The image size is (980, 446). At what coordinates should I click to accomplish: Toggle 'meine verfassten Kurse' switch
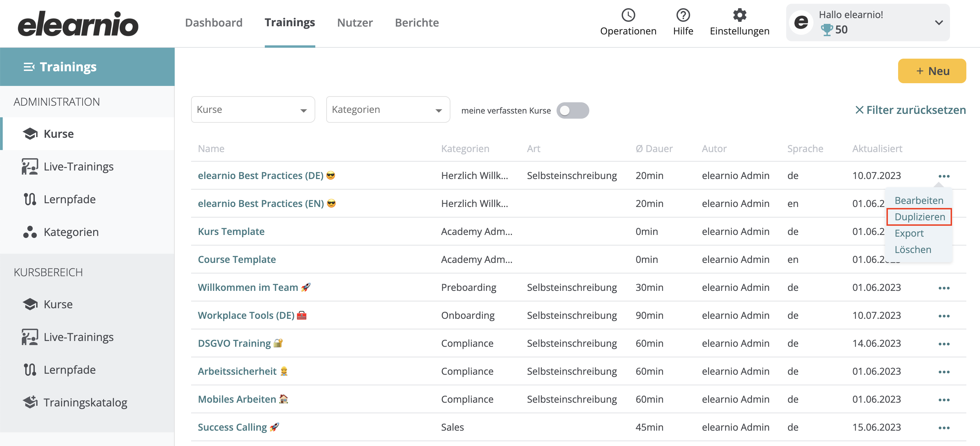573,110
